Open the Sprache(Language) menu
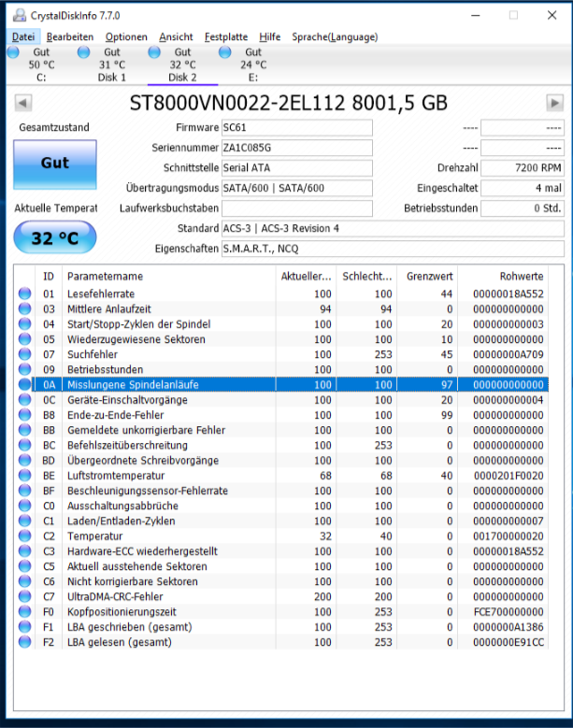The height and width of the screenshot is (728, 573). [335, 36]
